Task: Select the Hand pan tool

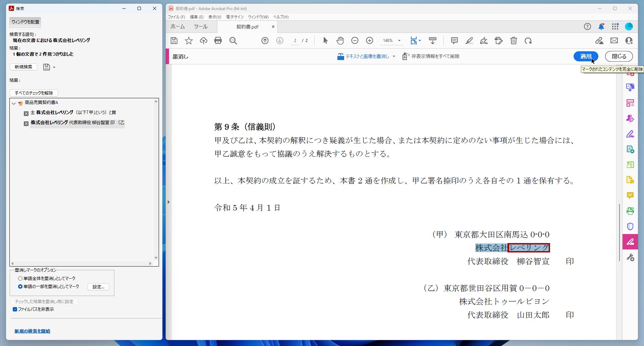Action: pyautogui.click(x=340, y=41)
